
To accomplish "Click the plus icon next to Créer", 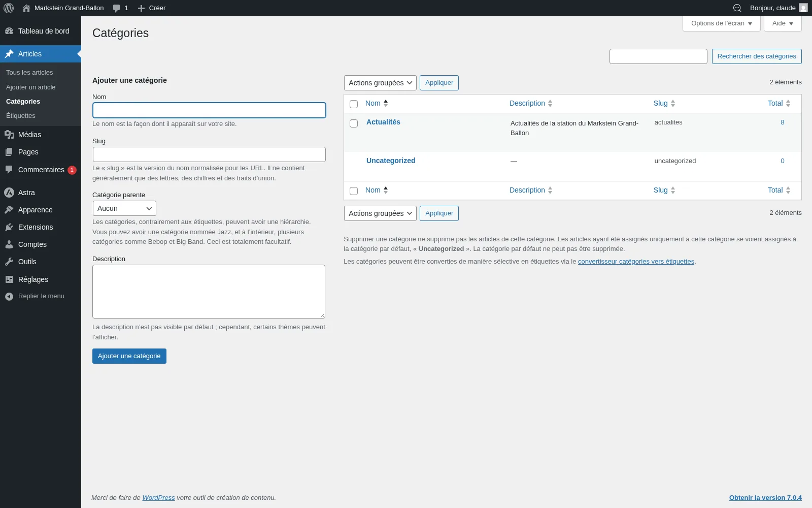I will (142, 8).
